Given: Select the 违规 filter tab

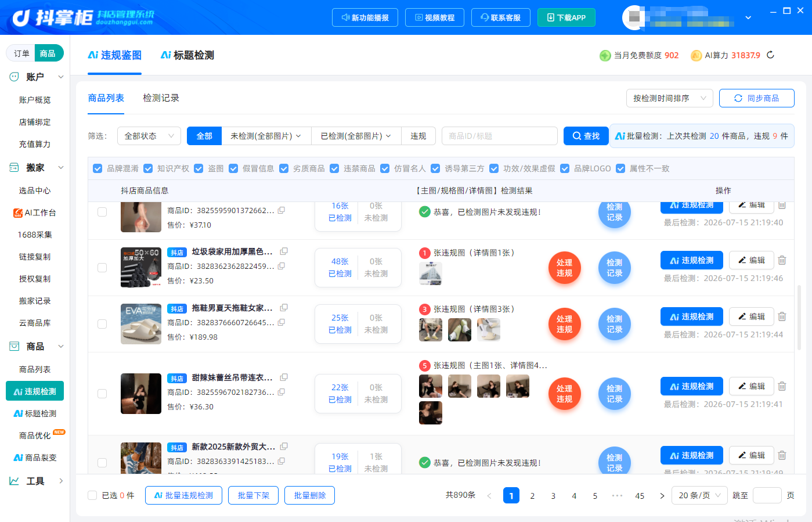Looking at the screenshot, I should pos(418,136).
